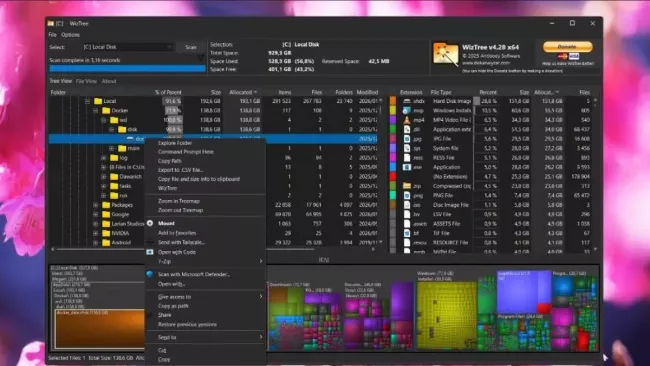Click the .exe application icon
This screenshot has height=366, width=650.
point(407,167)
